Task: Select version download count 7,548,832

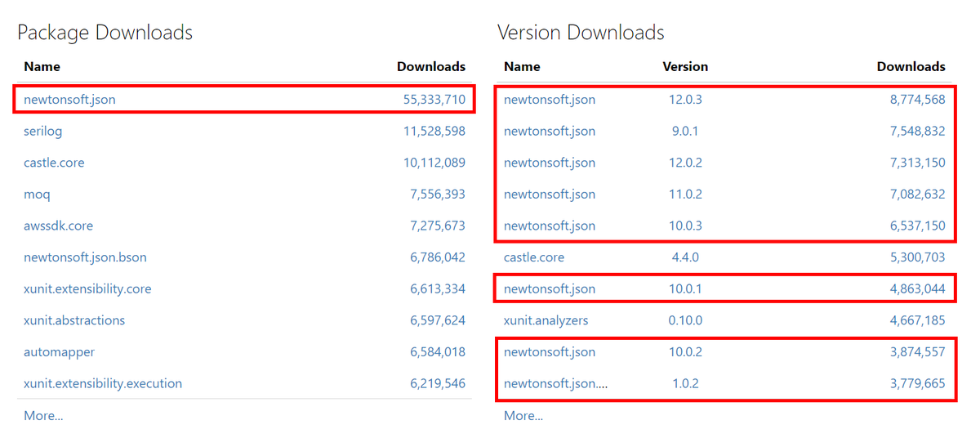Action: tap(918, 131)
